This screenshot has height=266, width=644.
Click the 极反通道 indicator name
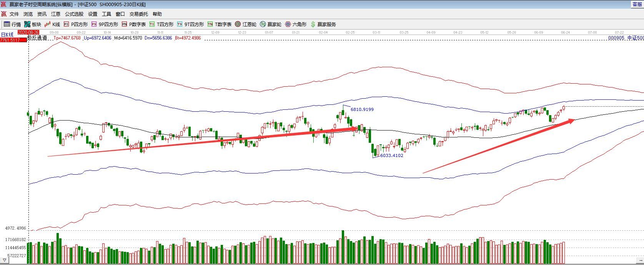coord(37,38)
